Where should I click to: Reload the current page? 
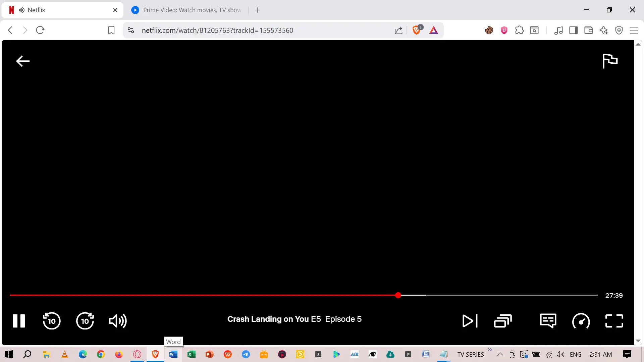40,30
